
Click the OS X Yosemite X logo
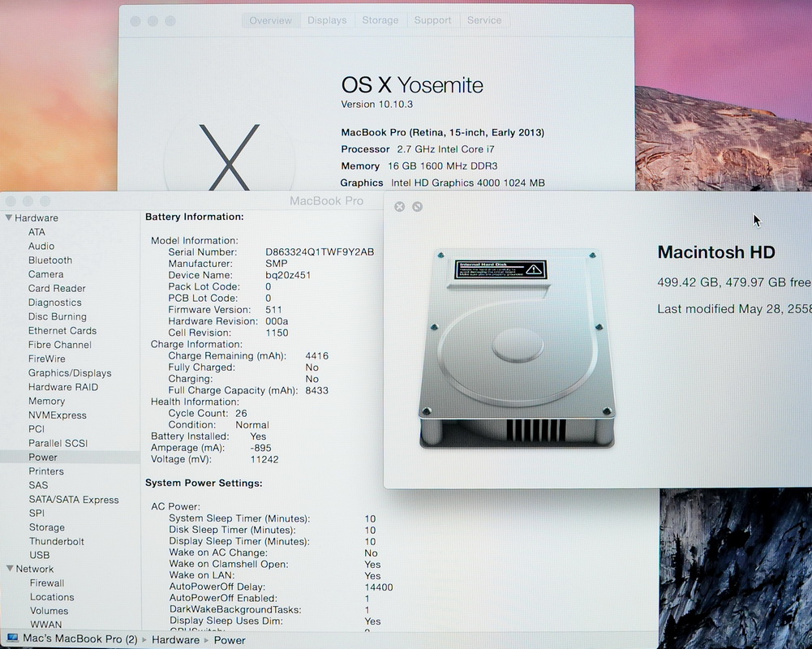tap(229, 157)
